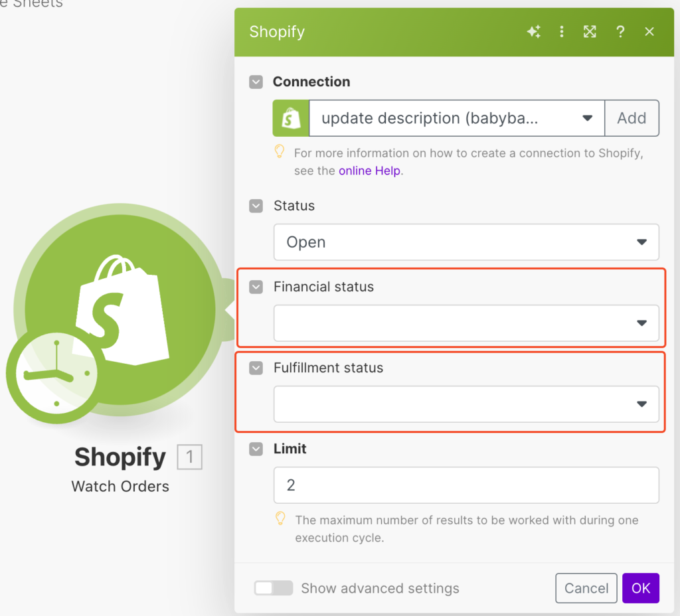Toggle the Financial status field checkbox
This screenshot has height=616, width=680.
coord(256,287)
